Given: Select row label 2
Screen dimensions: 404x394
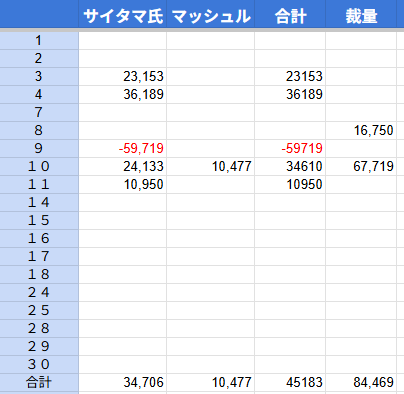Looking at the screenshot, I should [x=39, y=59].
